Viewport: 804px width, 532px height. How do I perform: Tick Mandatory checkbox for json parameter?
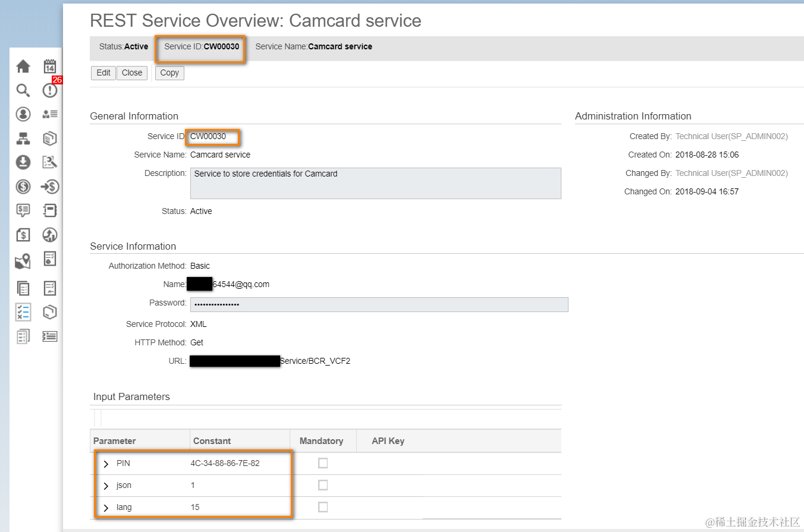(x=323, y=485)
